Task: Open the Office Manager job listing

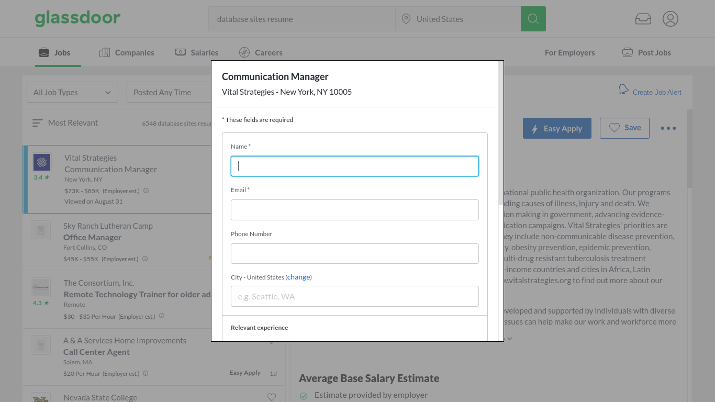Action: [x=92, y=237]
